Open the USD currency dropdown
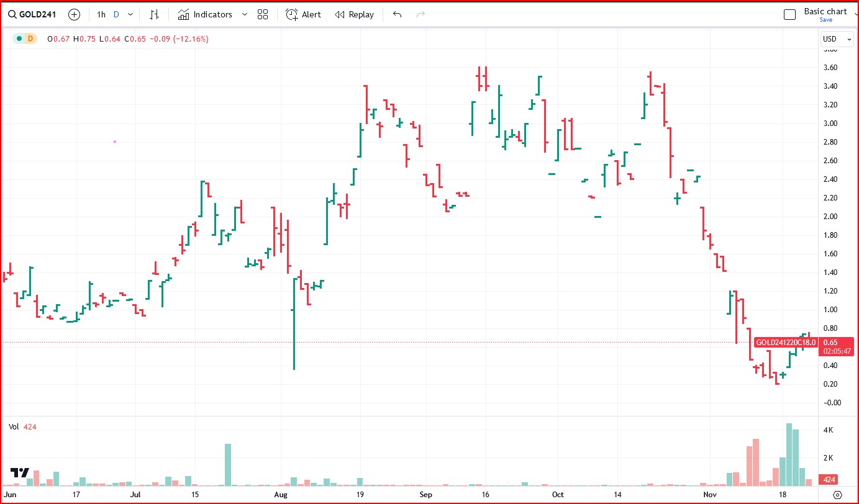The height and width of the screenshot is (504, 859). [x=837, y=38]
